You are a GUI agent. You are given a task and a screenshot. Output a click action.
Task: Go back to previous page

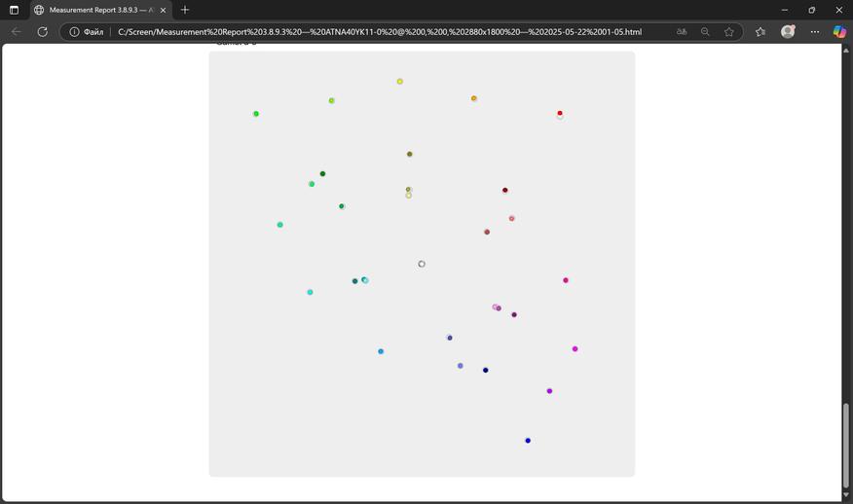coord(17,31)
